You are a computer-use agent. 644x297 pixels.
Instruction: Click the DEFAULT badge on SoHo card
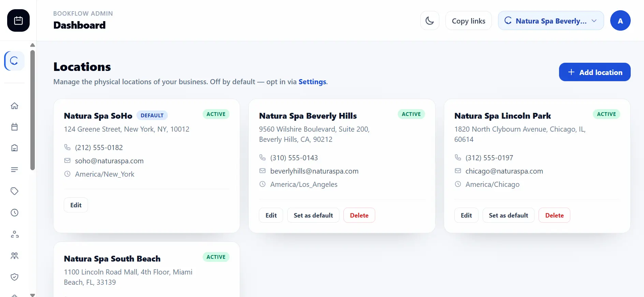click(x=152, y=115)
